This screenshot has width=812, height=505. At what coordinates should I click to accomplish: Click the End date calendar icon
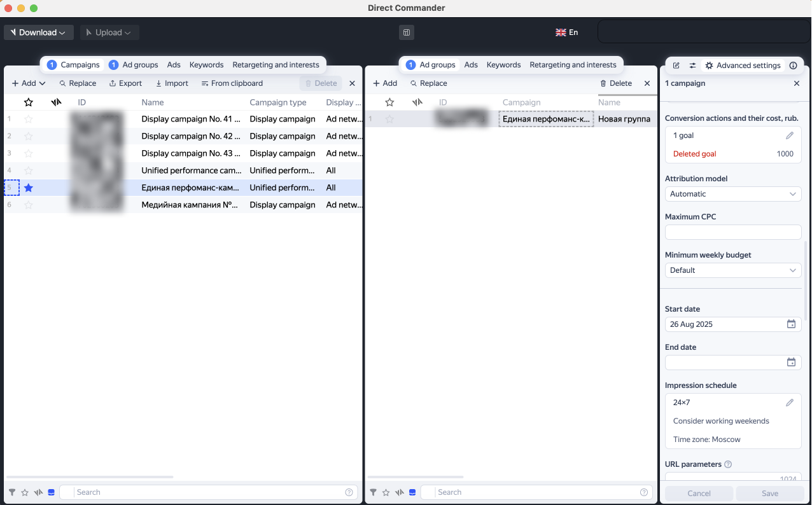(791, 363)
